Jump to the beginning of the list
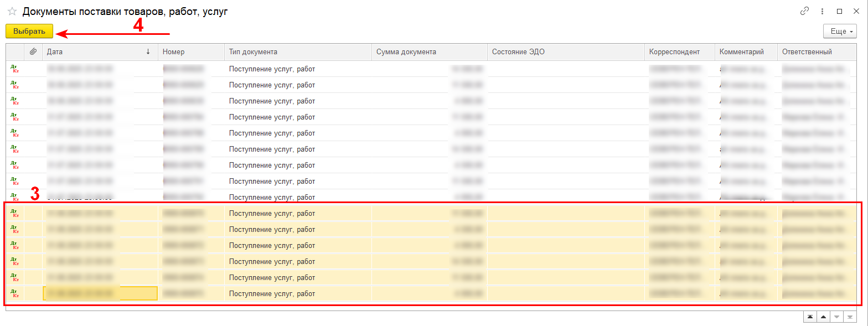 [x=810, y=317]
